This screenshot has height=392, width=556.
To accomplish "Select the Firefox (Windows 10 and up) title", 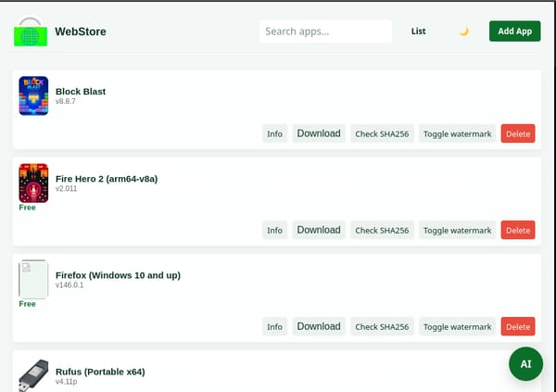I will [118, 275].
